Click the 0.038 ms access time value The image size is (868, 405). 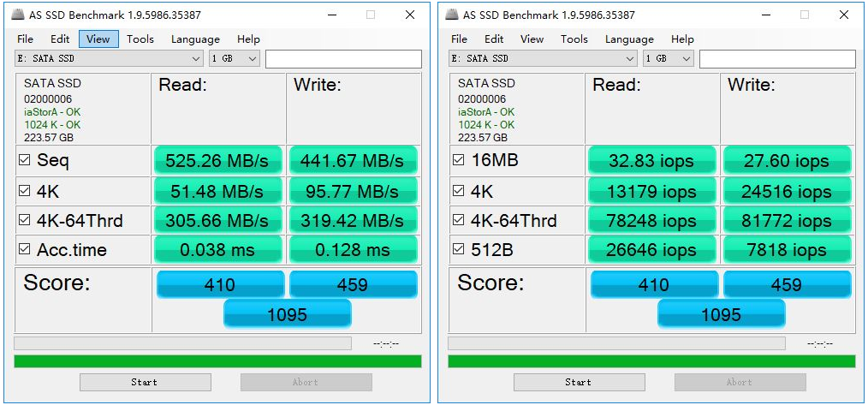(x=218, y=249)
